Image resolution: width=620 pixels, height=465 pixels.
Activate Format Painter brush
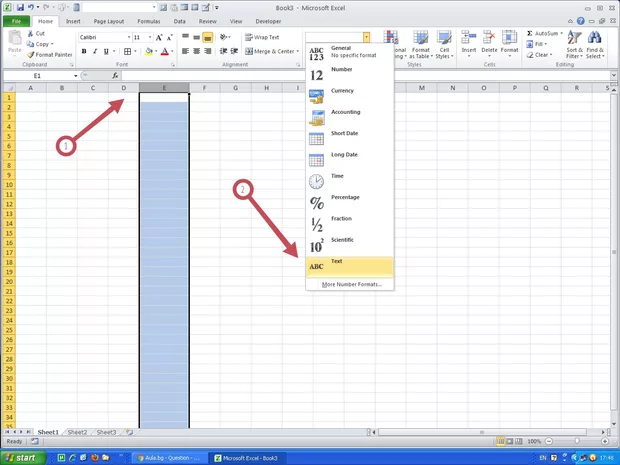point(50,55)
